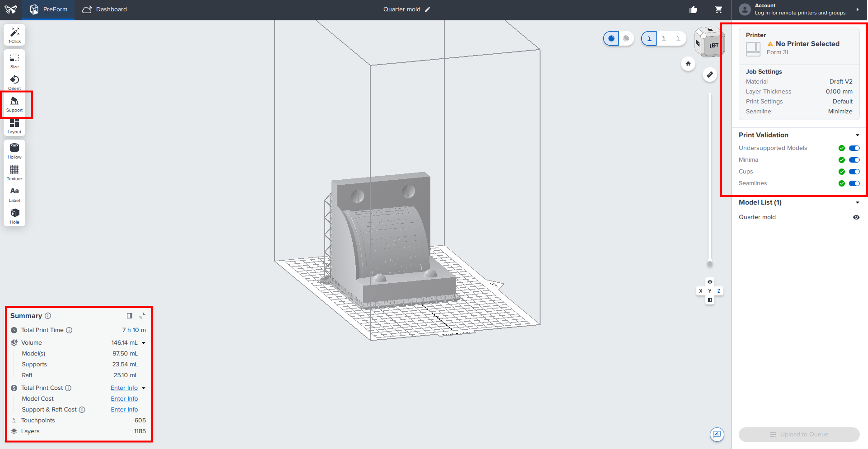Select the solid blue shading mode

[611, 38]
